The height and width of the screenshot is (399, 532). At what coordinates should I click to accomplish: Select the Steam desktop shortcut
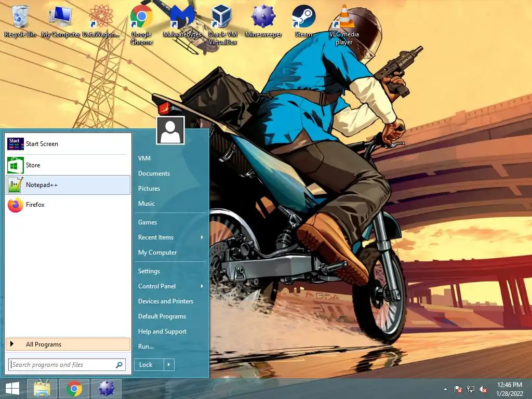(303, 20)
